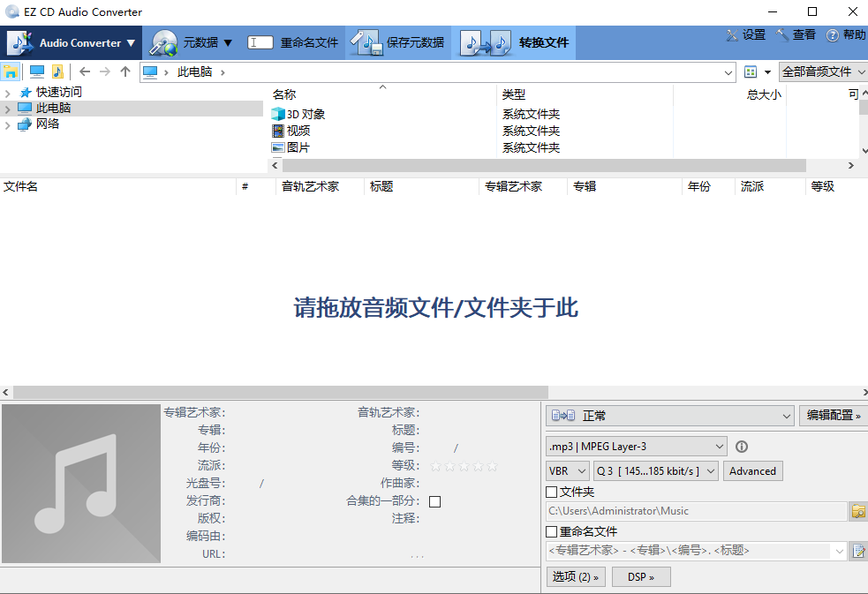This screenshot has height=594, width=868.
Task: Enable the 重命名文件 checkbox
Action: coord(551,531)
